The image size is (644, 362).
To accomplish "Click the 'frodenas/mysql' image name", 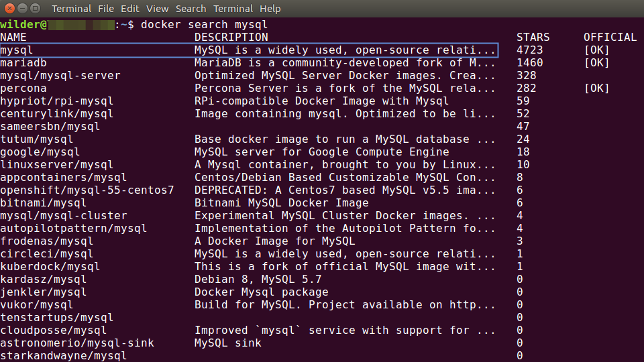I will pos(47,241).
